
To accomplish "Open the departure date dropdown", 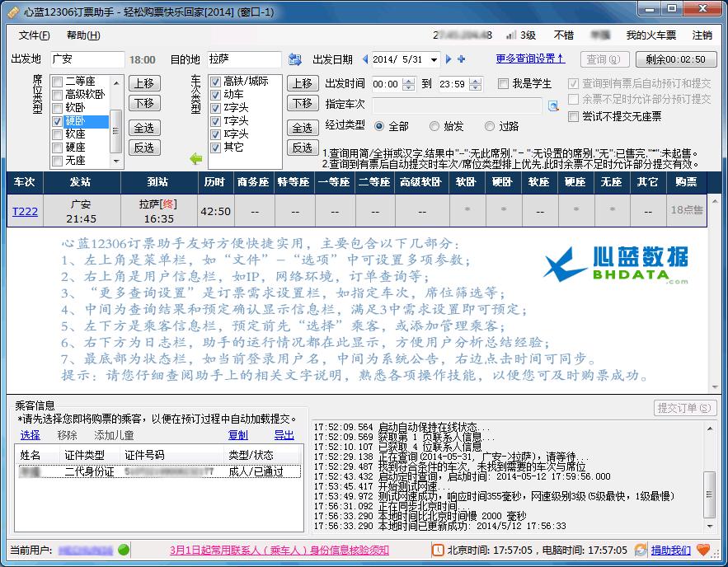I will pyautogui.click(x=434, y=60).
